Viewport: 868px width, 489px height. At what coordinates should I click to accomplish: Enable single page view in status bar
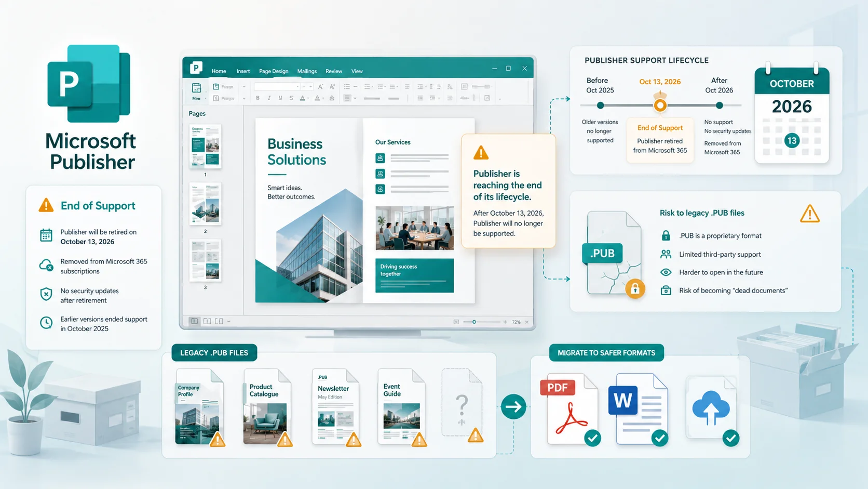coord(194,322)
